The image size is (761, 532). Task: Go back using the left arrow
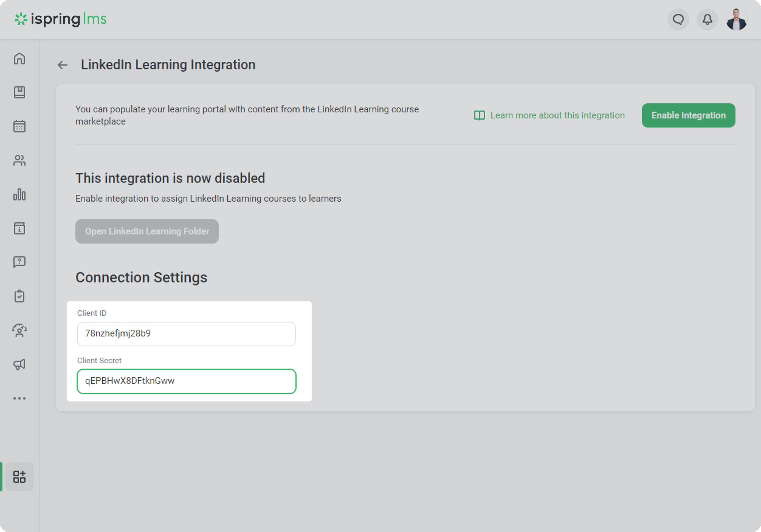(x=62, y=65)
